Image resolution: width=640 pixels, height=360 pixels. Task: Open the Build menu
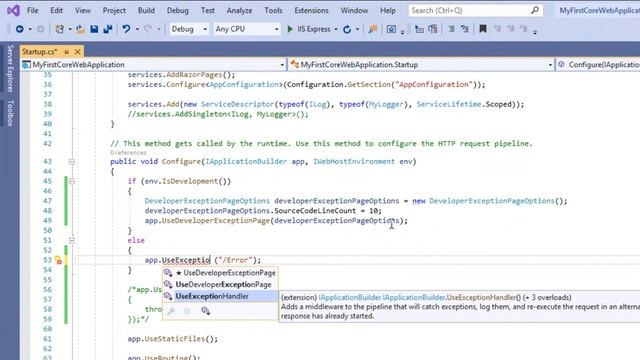(146, 11)
